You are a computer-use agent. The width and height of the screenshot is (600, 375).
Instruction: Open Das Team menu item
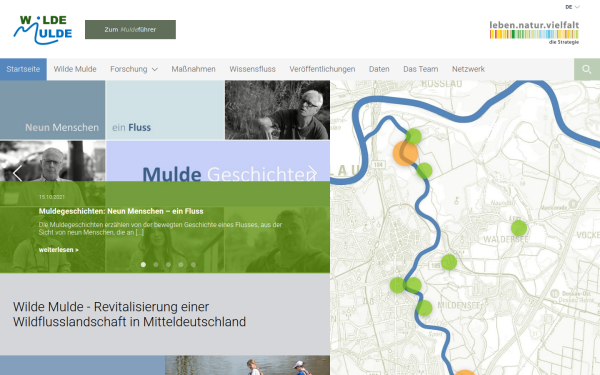(x=421, y=69)
